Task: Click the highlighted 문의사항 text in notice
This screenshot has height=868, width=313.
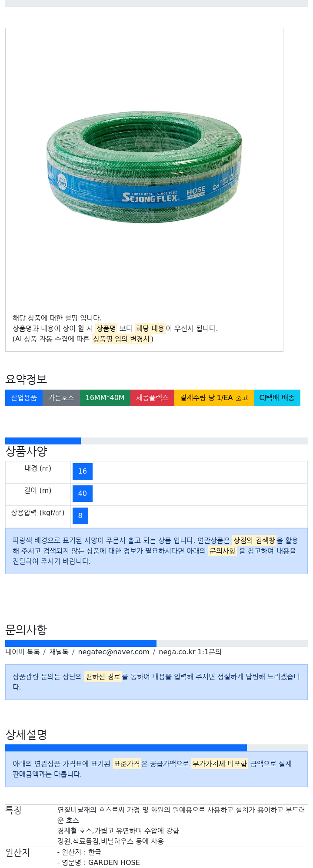Action: click(223, 551)
